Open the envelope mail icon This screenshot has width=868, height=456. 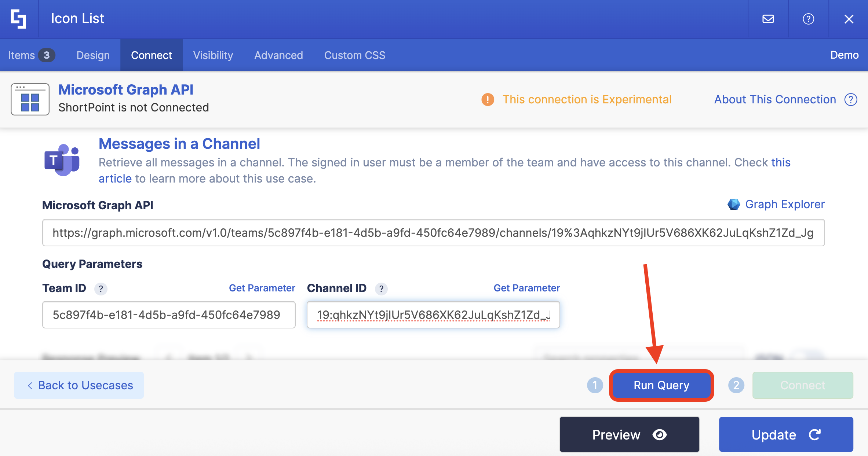tap(768, 19)
